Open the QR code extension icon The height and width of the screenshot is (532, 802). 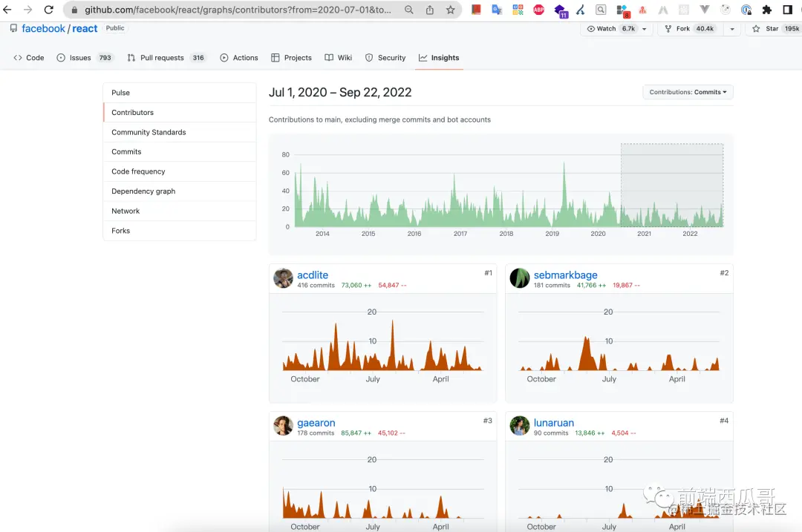coord(518,9)
